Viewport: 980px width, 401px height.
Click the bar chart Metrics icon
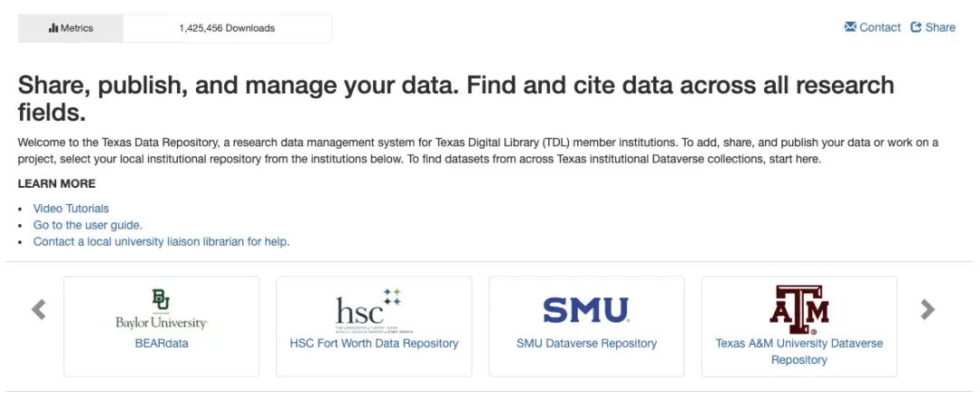(53, 28)
